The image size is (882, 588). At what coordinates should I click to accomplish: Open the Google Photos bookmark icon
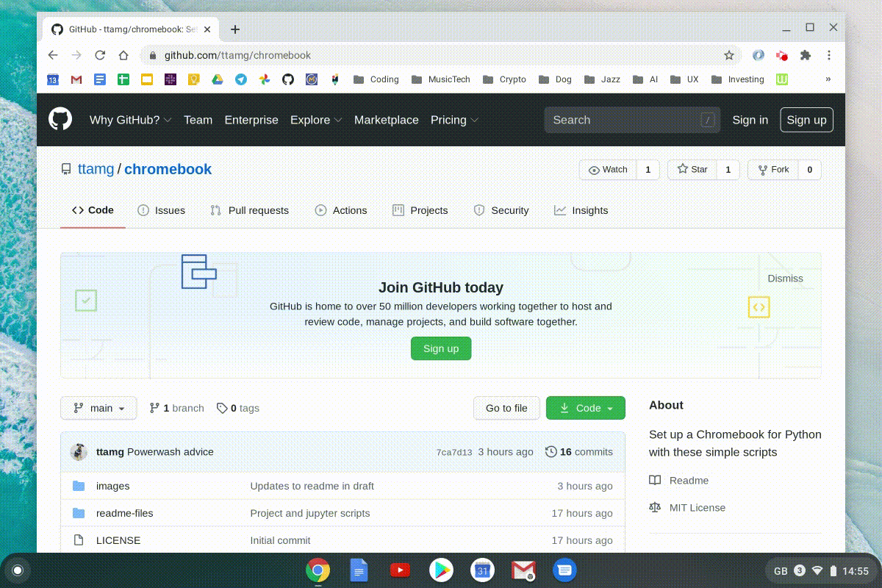pyautogui.click(x=265, y=79)
